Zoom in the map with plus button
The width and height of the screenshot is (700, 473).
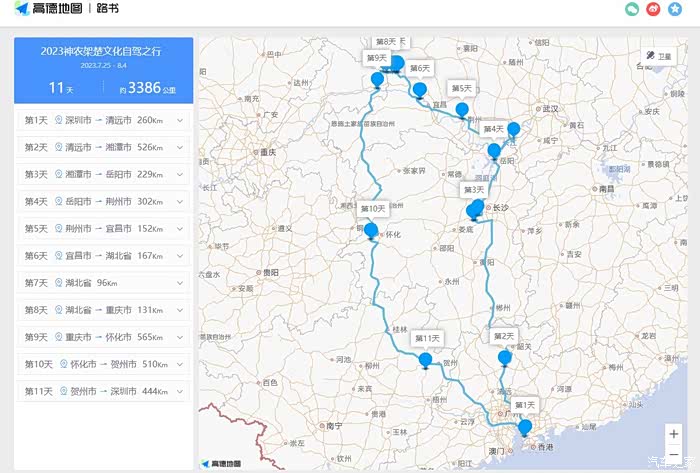674,433
